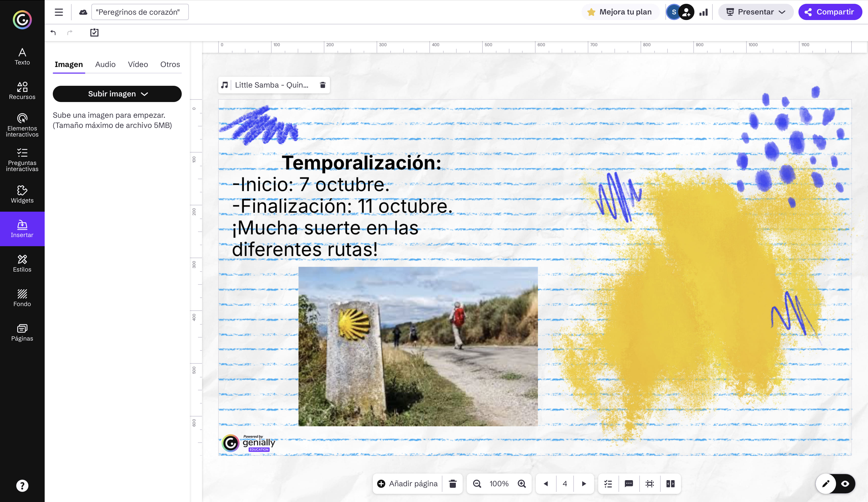Open the hamburger main menu
Screen dimensions: 868x502
tap(59, 12)
